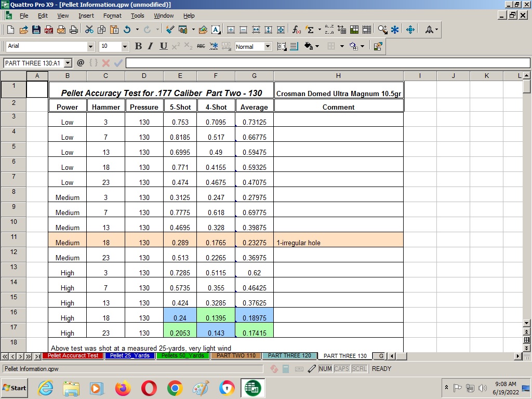Switch to the PART TWO 110 sheet tab

point(236,355)
